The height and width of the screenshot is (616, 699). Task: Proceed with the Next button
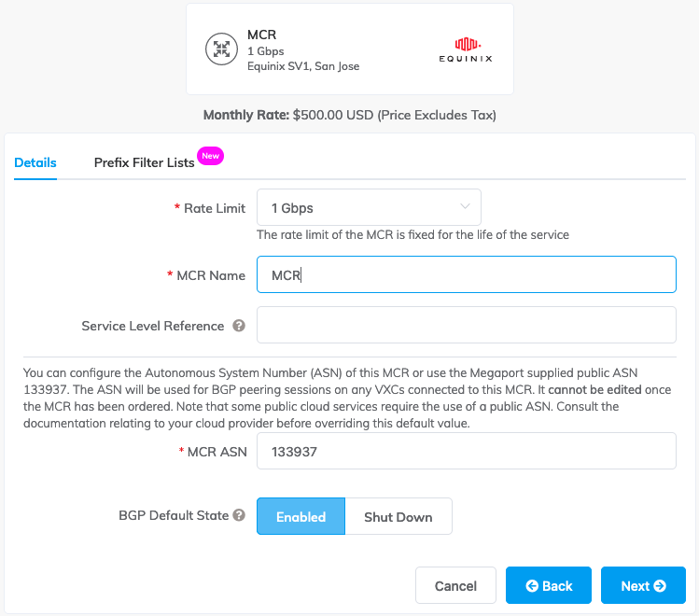pos(643,586)
